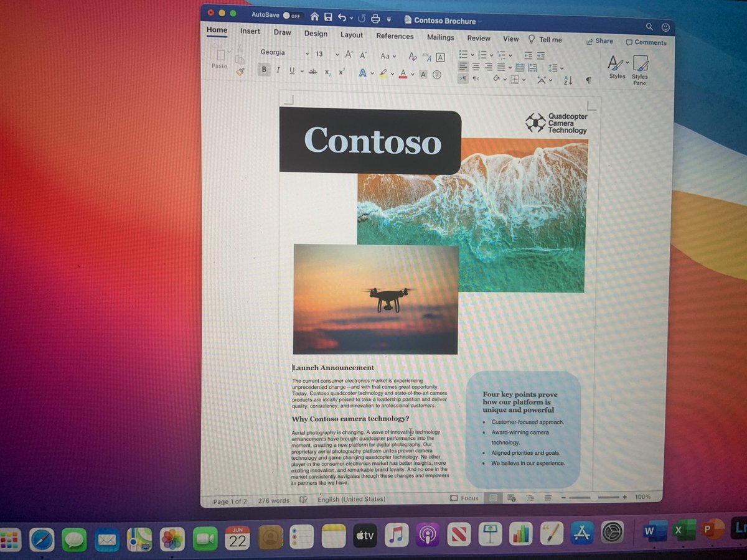
Task: Toggle left text alignment
Action: 463,66
